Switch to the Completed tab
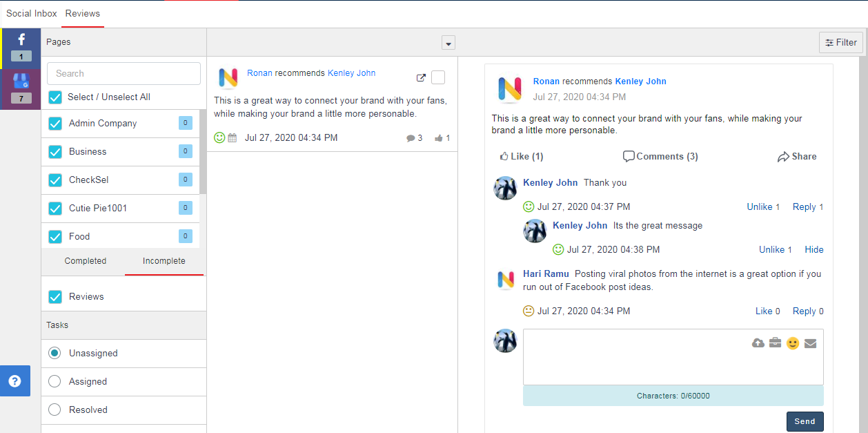Viewport: 868px width, 433px height. click(x=86, y=261)
